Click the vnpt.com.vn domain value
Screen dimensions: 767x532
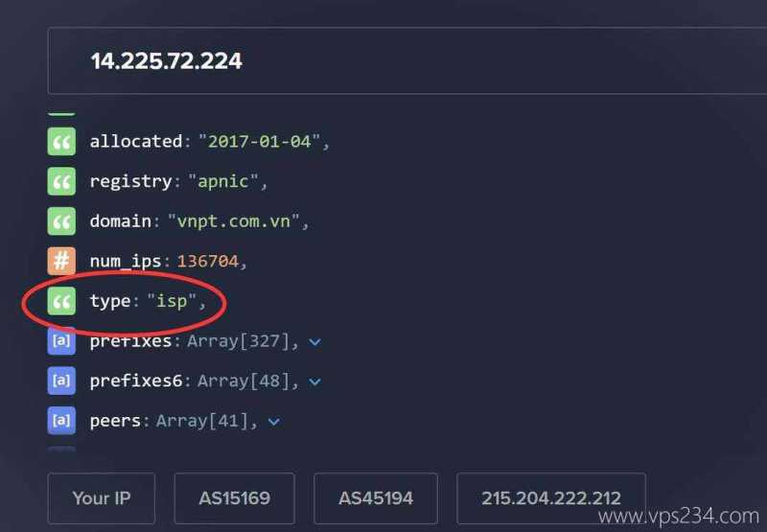(234, 221)
